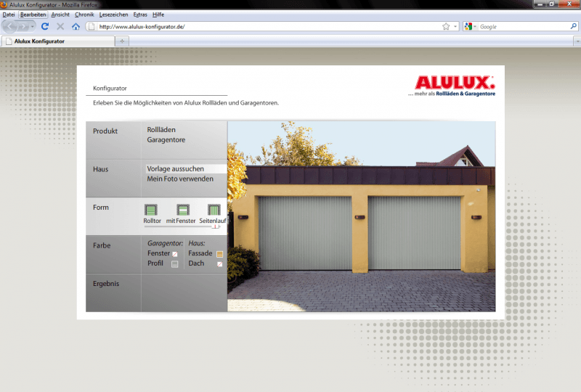
Task: Switch to the Alulux Konfigurator tab
Action: tap(57, 41)
